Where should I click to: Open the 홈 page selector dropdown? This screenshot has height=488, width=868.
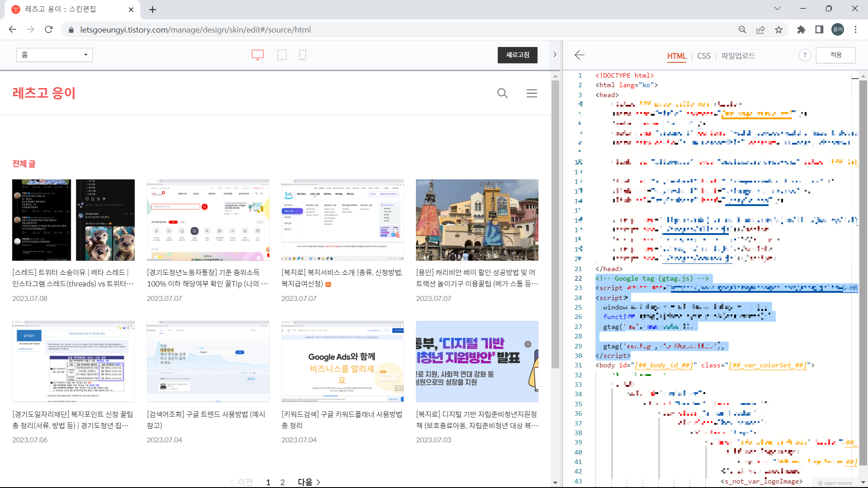click(54, 55)
